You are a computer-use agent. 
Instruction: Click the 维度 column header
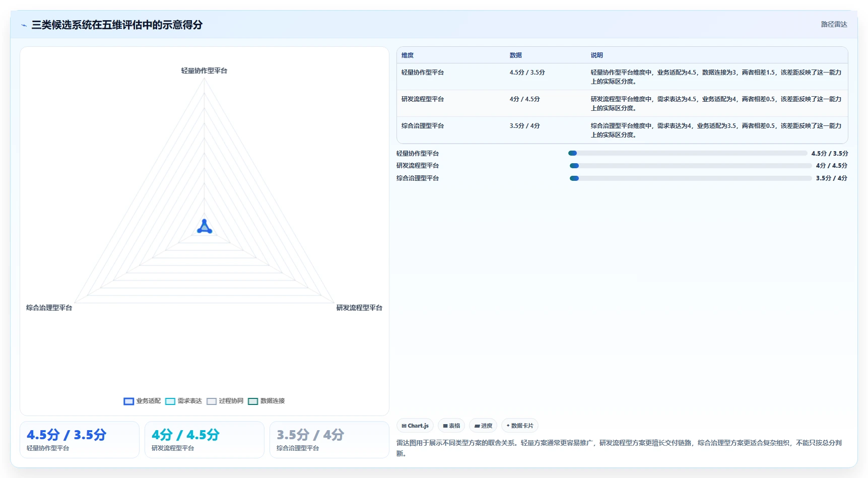408,55
